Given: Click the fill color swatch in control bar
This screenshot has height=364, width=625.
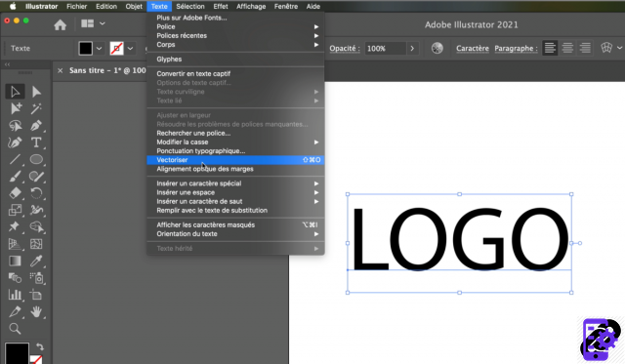Looking at the screenshot, I should point(85,48).
